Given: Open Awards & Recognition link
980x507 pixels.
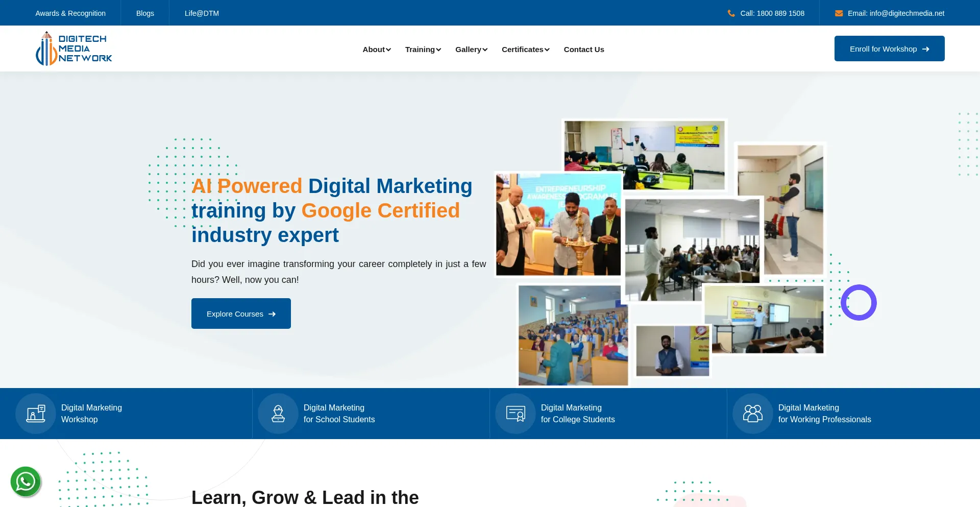Looking at the screenshot, I should tap(70, 13).
